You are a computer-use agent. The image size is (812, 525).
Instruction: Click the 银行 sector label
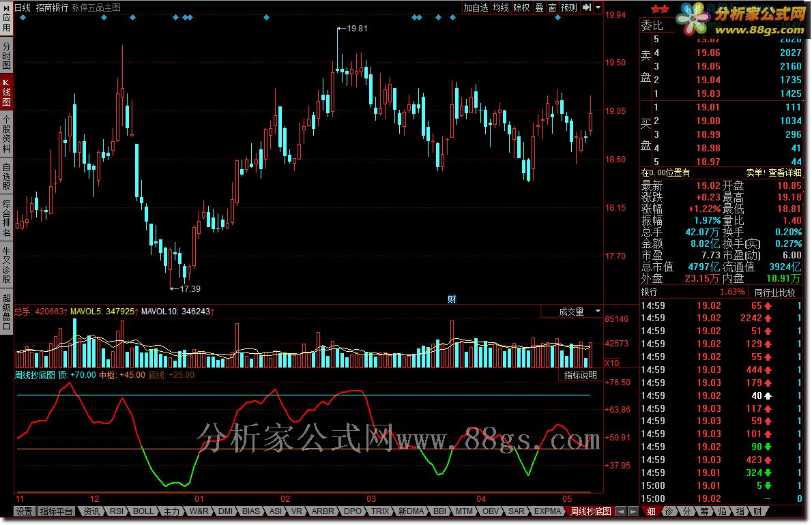point(649,292)
